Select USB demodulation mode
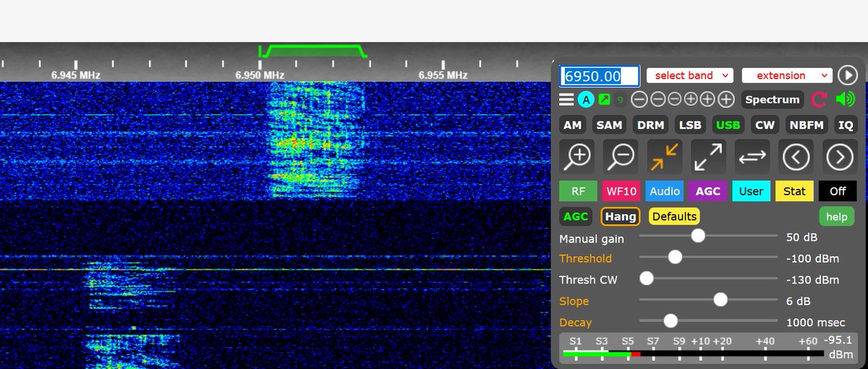Screen dimensions: 868x369 click(728, 124)
